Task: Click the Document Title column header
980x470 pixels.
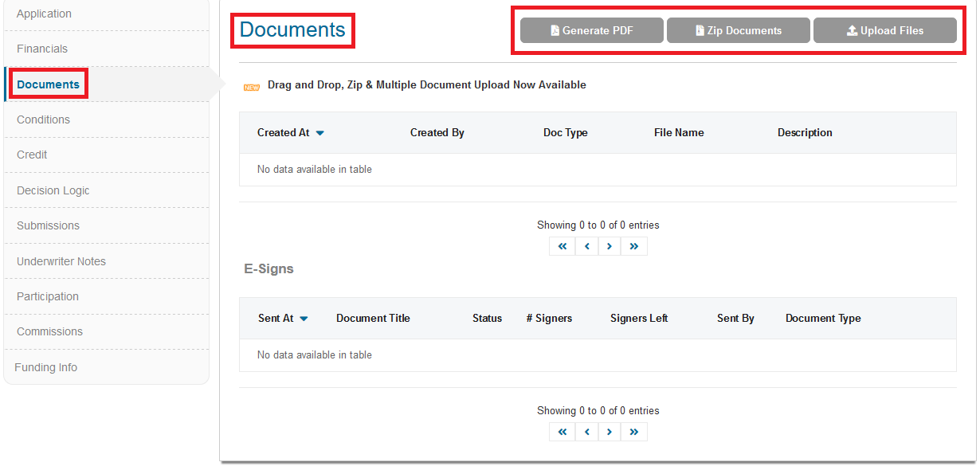Action: pyautogui.click(x=373, y=319)
